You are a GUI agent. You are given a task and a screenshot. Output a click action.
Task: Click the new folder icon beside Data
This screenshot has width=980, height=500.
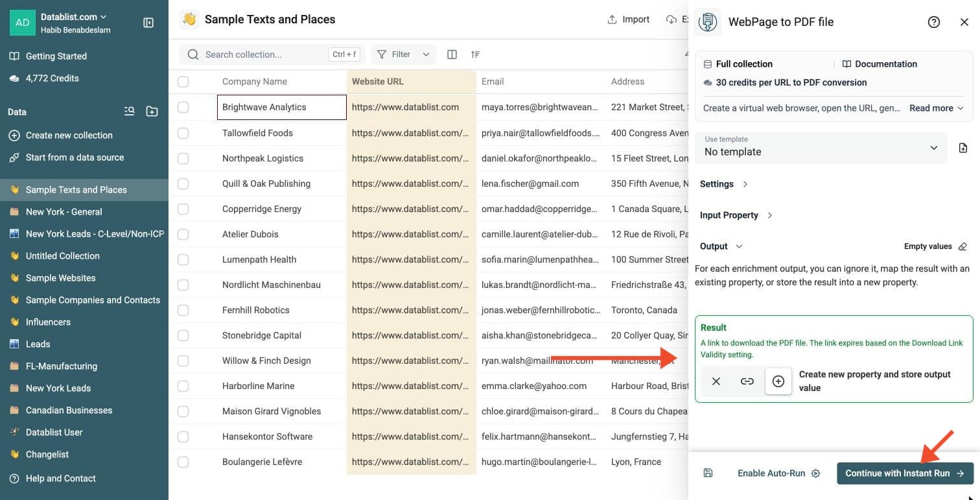pyautogui.click(x=152, y=112)
